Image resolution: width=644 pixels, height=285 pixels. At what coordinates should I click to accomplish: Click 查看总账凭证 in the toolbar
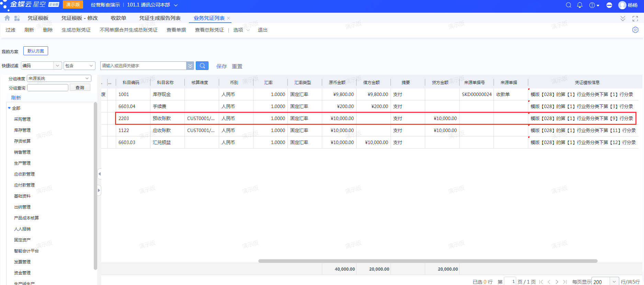click(209, 30)
